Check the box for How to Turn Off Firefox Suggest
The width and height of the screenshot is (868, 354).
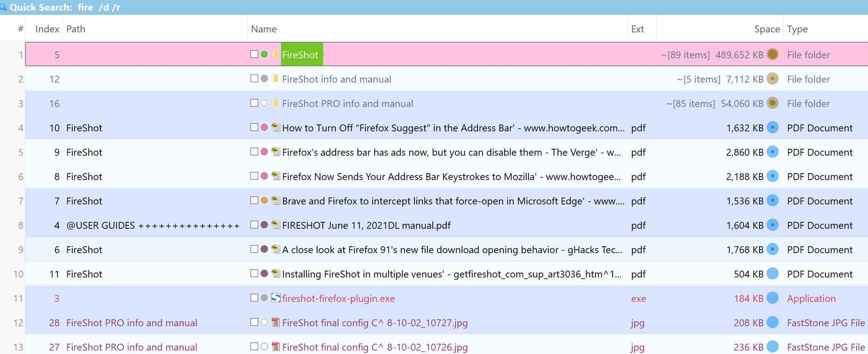[x=254, y=127]
